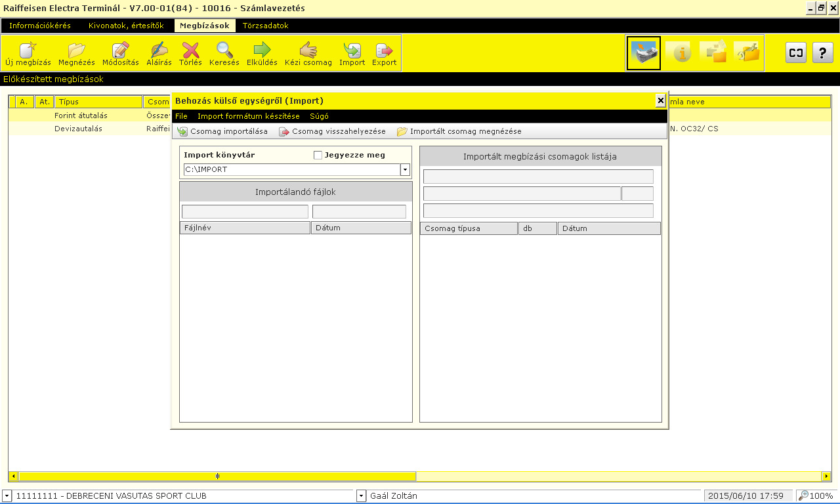
Task: Click horizontal scrollbar thumb of main table
Action: 217,476
